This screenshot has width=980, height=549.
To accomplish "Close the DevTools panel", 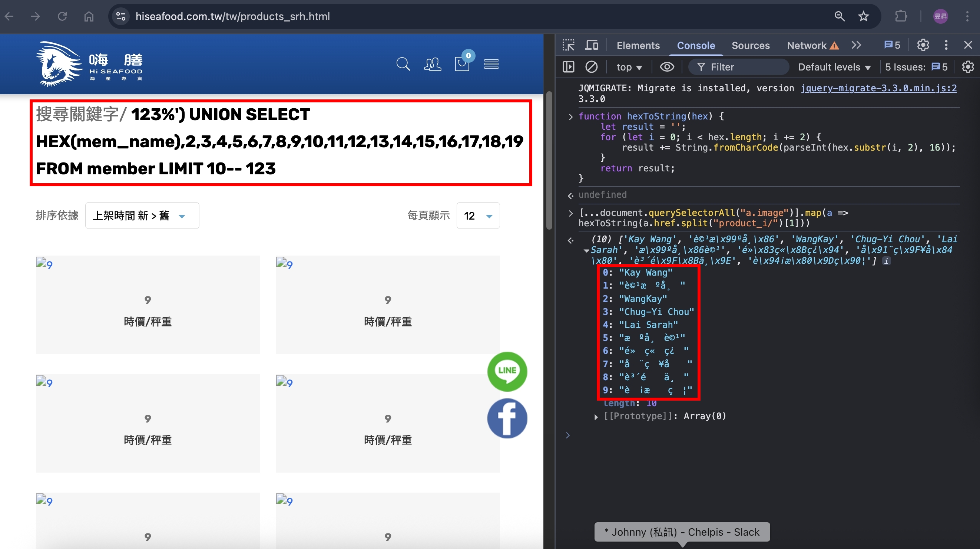I will click(968, 45).
